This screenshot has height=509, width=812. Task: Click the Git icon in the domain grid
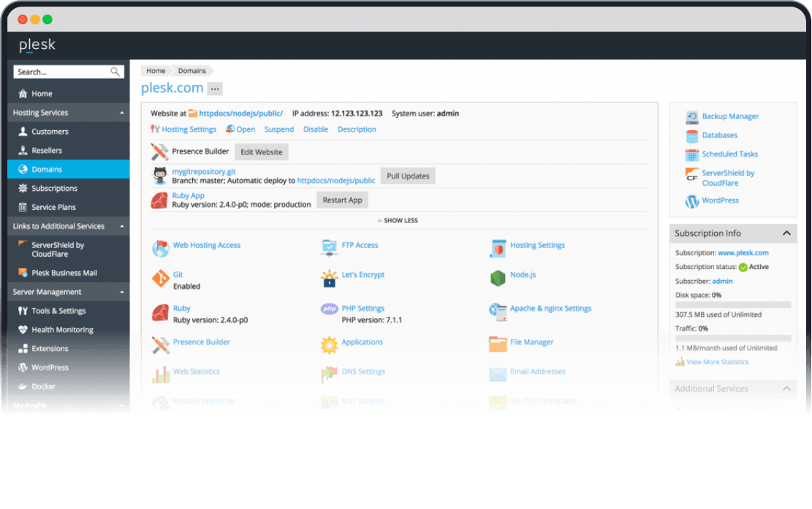coord(160,279)
